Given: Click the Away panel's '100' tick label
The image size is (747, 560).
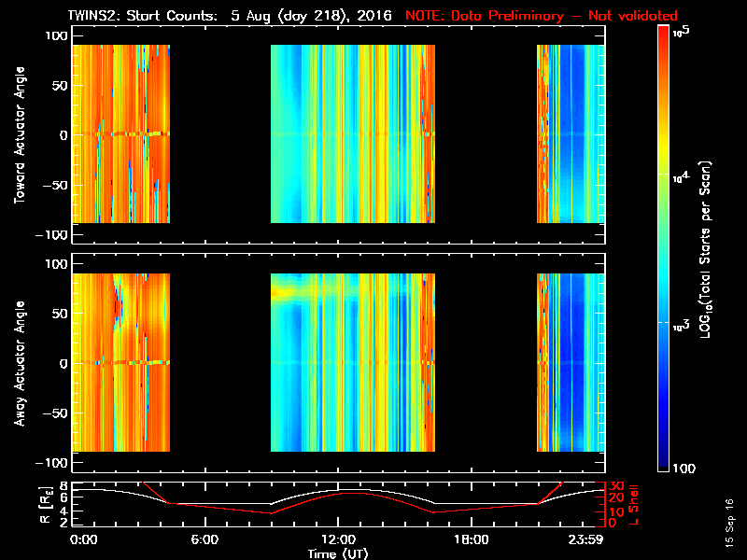Looking at the screenshot, I should click(57, 264).
